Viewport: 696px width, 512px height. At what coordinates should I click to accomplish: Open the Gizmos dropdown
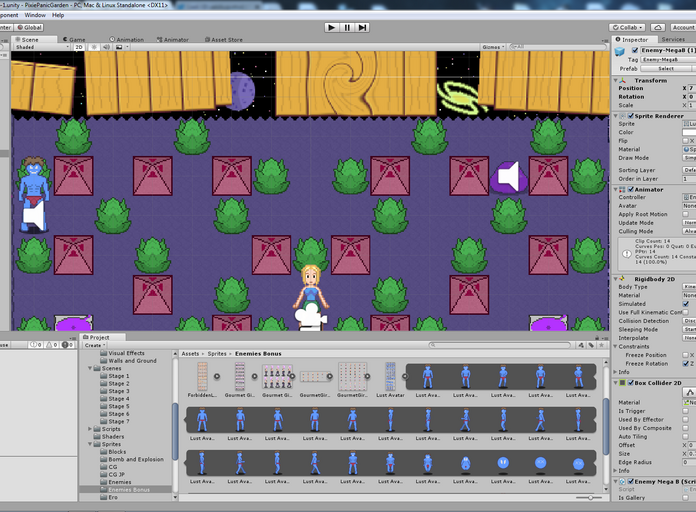pos(493,47)
